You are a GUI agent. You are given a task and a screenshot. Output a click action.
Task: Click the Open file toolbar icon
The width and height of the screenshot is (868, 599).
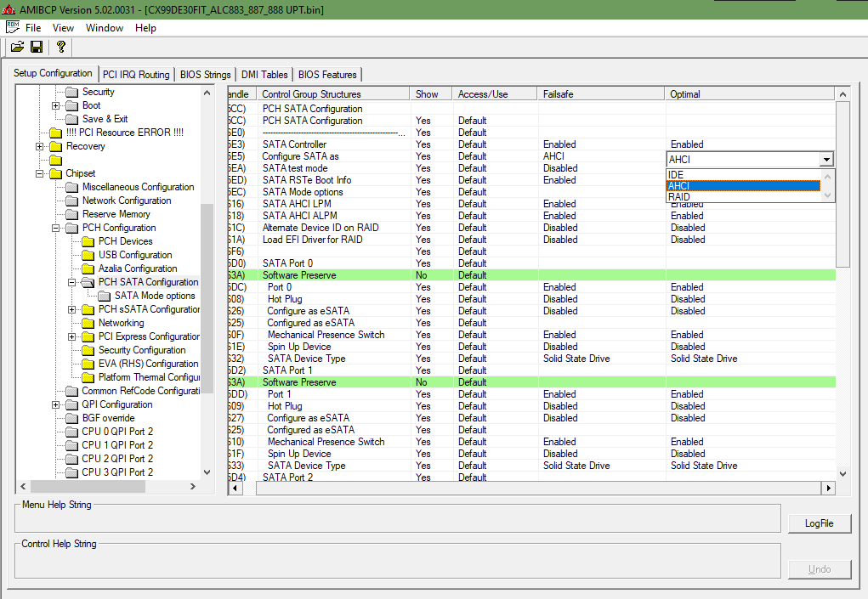coord(18,47)
